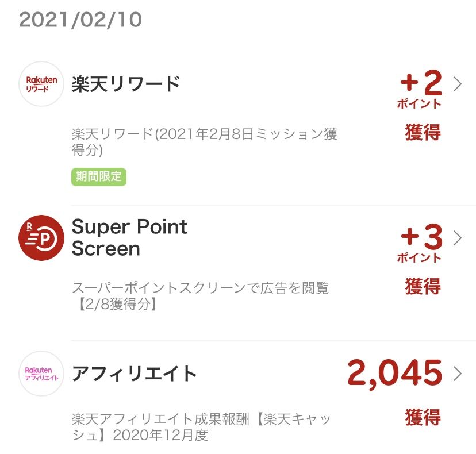Open the スーパーポイントスクリーンで広告を閲覧 description
This screenshot has height=454, width=476.
[x=201, y=296]
